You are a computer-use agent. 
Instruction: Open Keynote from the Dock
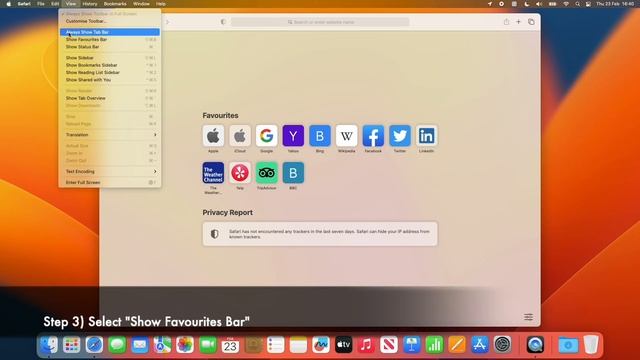click(x=411, y=345)
